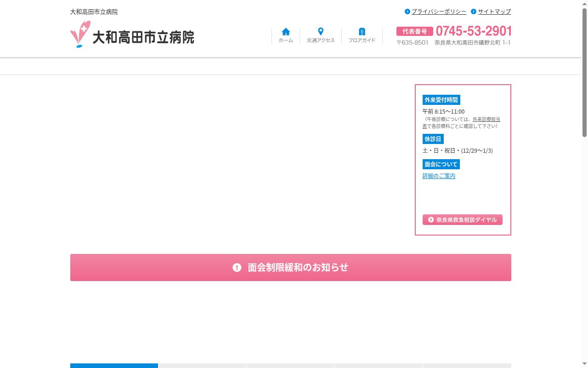Click the 午前 8:15〜11:00 text
Image resolution: width=588 pixels, height=368 pixels.
pyautogui.click(x=444, y=111)
